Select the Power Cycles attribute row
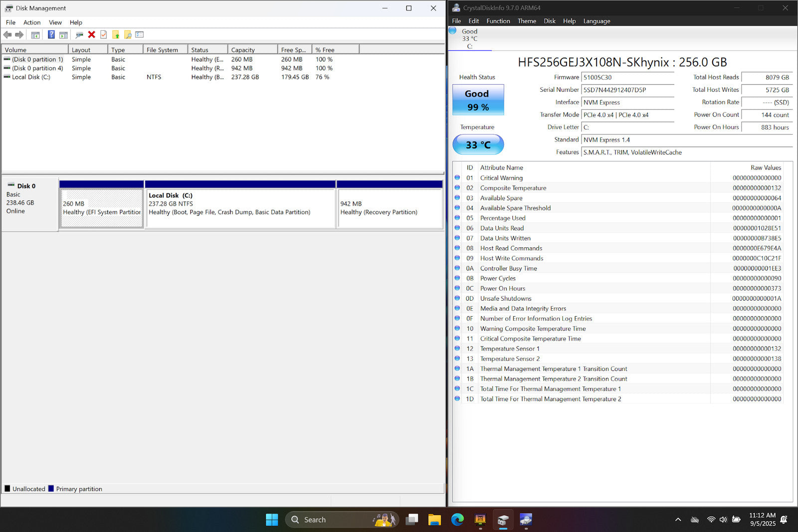This screenshot has height=532, width=798. pyautogui.click(x=618, y=278)
